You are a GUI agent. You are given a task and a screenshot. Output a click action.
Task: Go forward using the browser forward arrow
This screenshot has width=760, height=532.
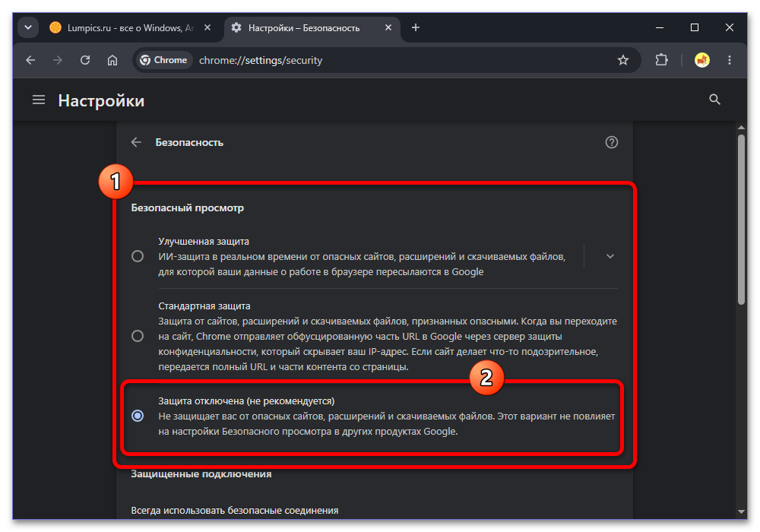58,60
